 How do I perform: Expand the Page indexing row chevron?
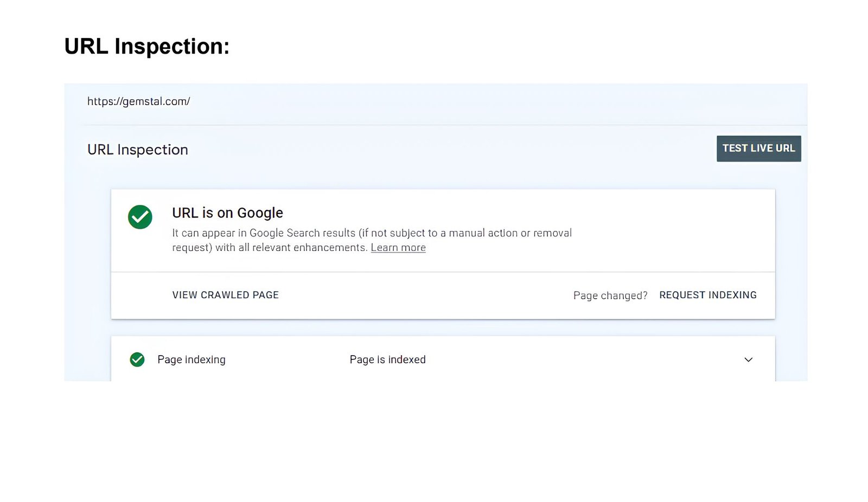click(x=749, y=359)
